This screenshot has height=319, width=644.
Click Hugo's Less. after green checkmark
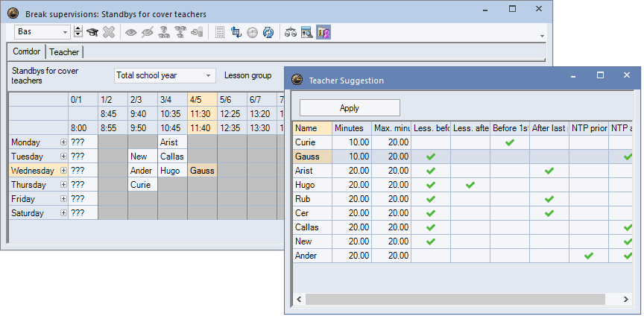click(470, 185)
